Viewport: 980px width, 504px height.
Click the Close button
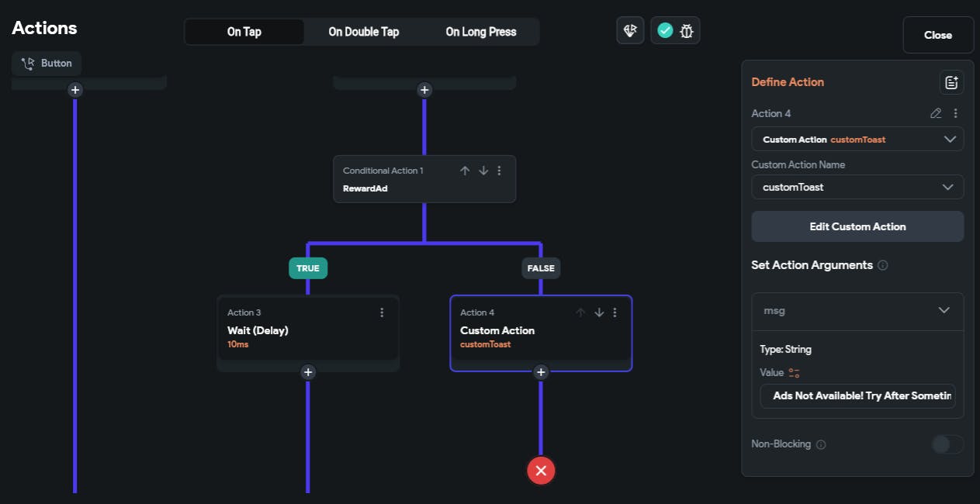937,35
